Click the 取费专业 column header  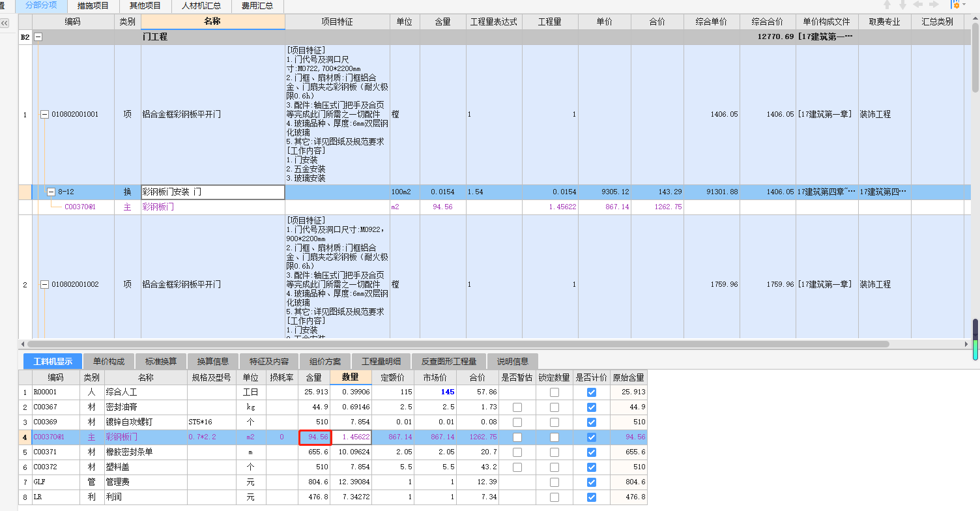tap(884, 22)
